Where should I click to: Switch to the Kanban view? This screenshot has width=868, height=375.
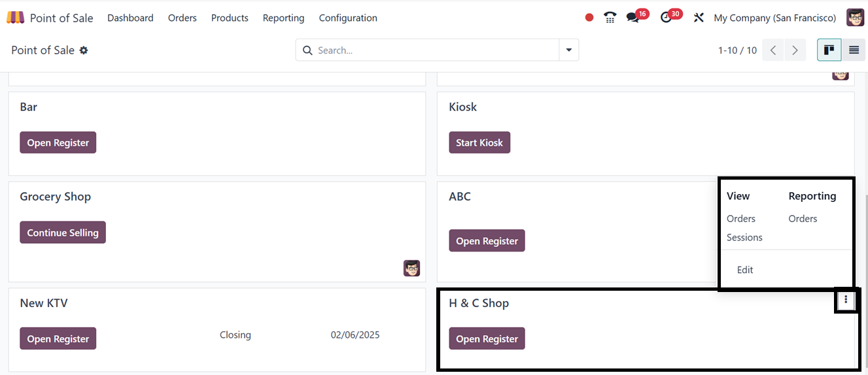[829, 50]
